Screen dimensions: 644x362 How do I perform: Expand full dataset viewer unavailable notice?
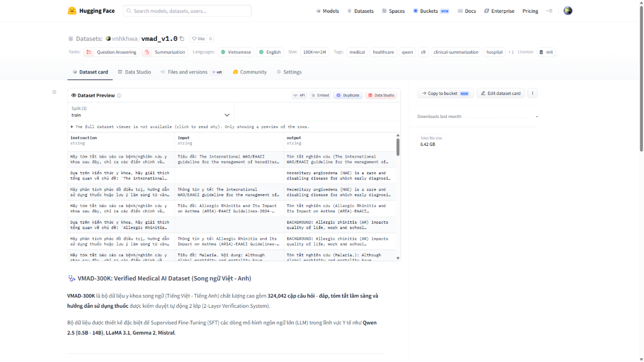[190, 127]
